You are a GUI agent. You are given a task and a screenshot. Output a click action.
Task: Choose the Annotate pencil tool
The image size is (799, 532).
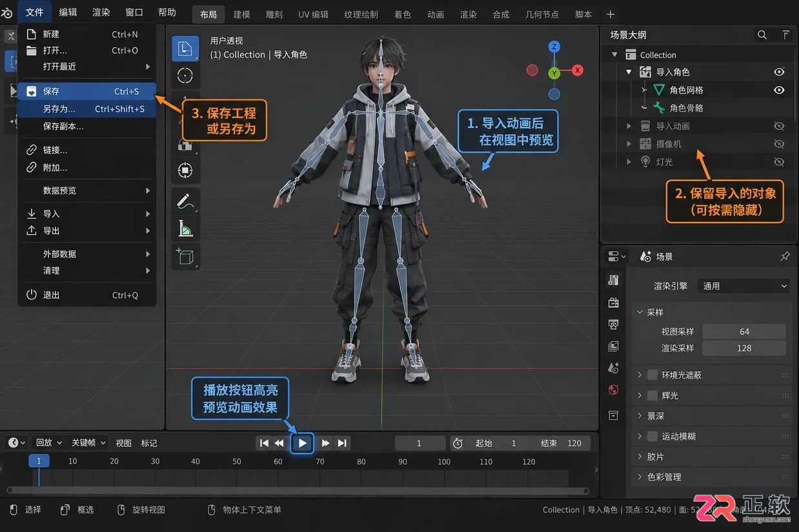click(185, 201)
